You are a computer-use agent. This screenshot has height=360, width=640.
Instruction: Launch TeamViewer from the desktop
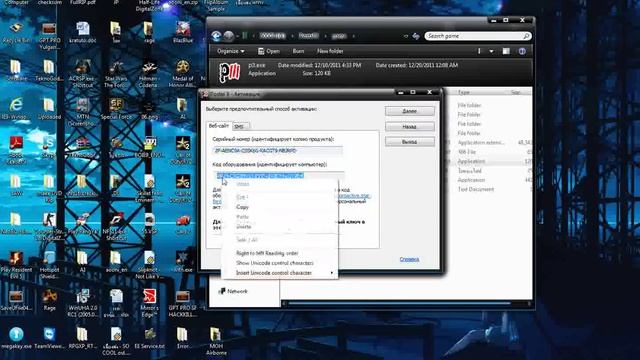49,338
